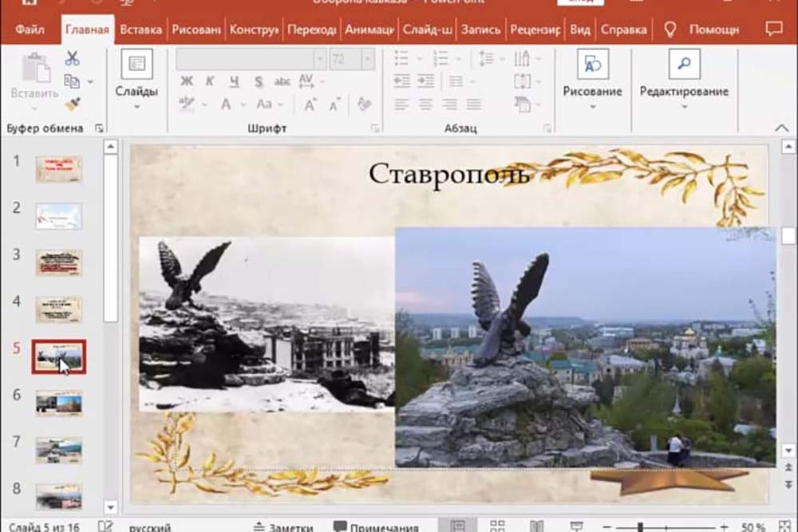
Task: Open the Рисование drawing shapes icon
Action: click(593, 64)
